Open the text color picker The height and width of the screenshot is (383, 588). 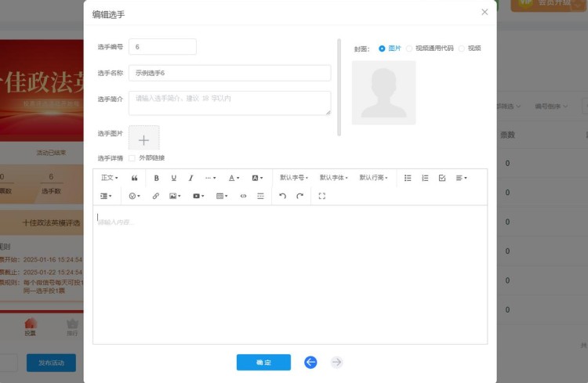pos(234,178)
